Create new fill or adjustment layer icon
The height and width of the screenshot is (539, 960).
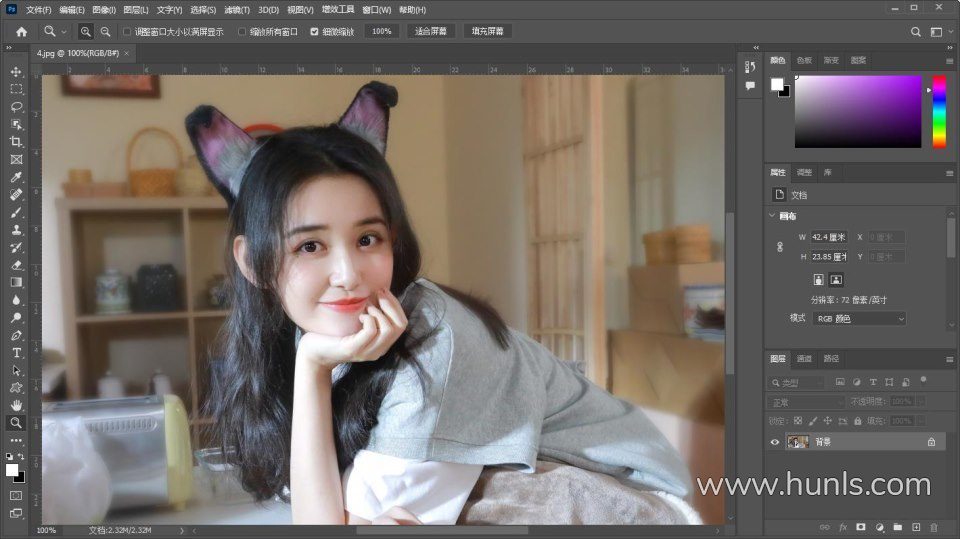880,527
